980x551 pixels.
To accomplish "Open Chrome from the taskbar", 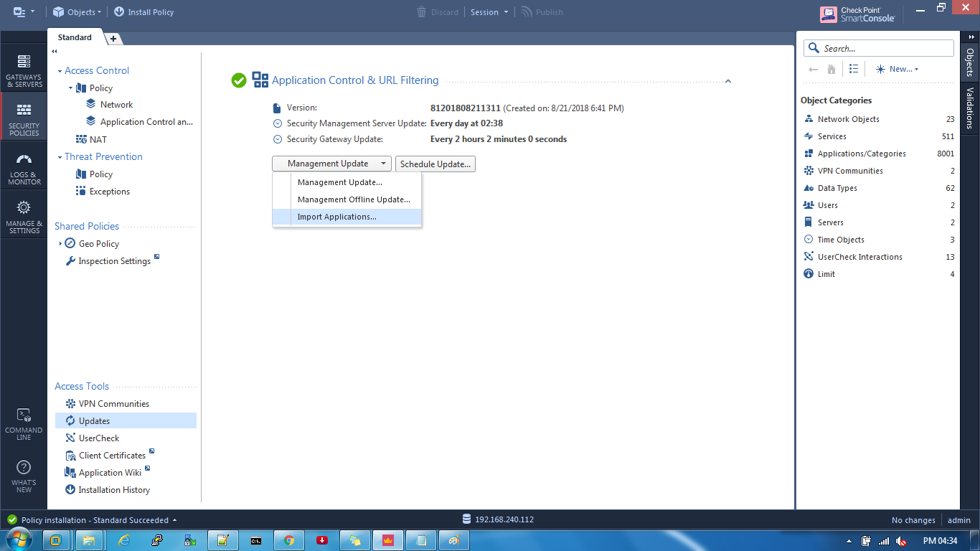I will [289, 540].
